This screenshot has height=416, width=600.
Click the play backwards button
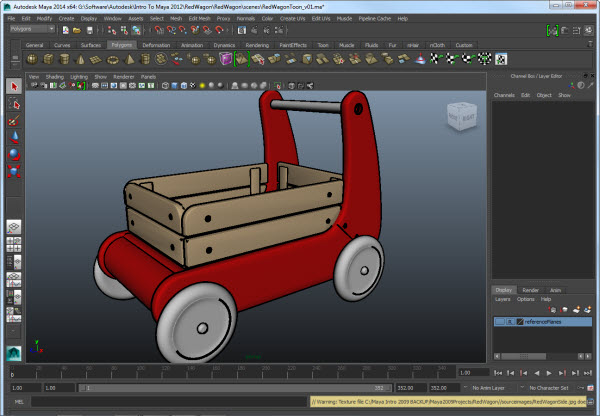click(536, 373)
